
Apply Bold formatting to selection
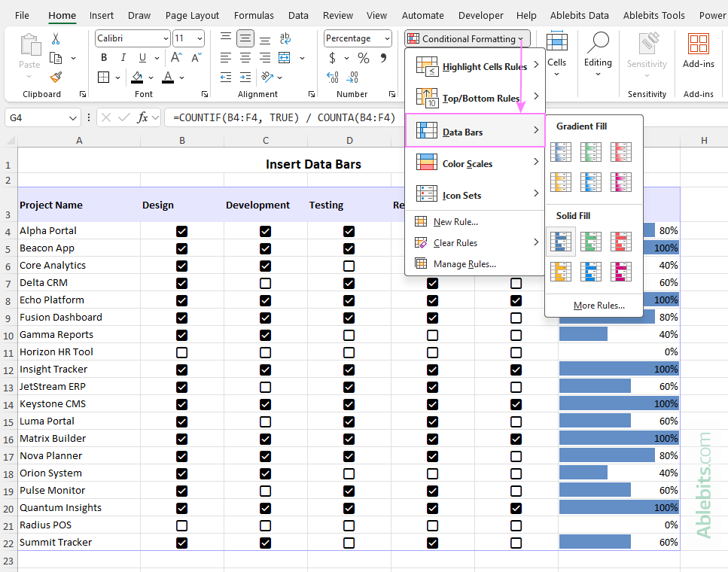point(103,57)
